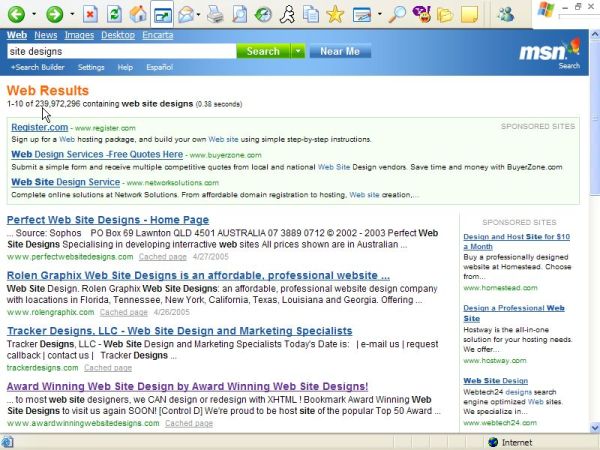Viewport: 600px width, 450px height.
Task: Switch to the News search tab
Action: [x=46, y=35]
